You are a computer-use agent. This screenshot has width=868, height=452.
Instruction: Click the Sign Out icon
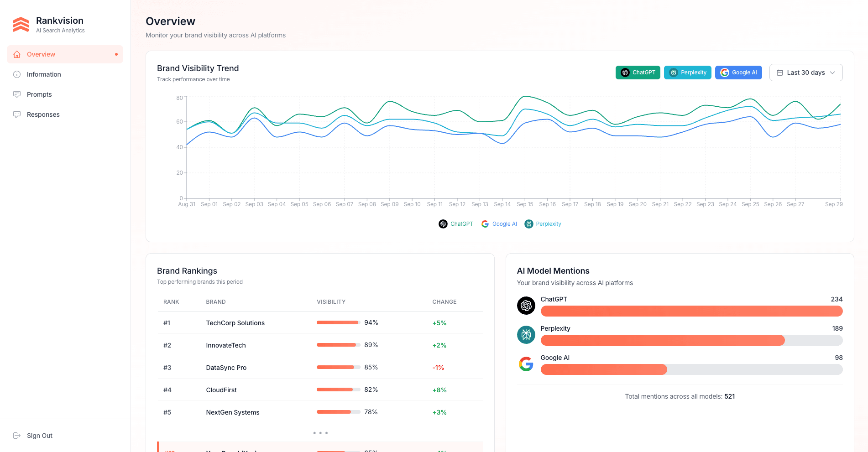tap(17, 436)
